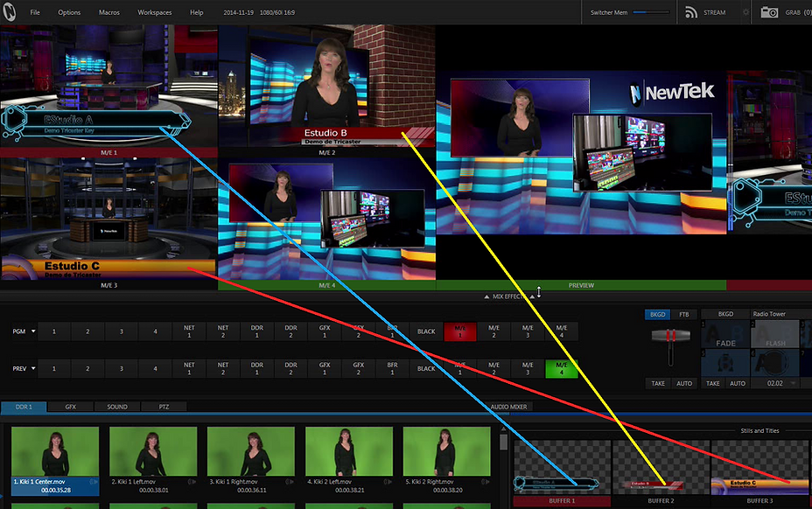Select Kiki 2 Right.mov clip thumbnail

446,451
